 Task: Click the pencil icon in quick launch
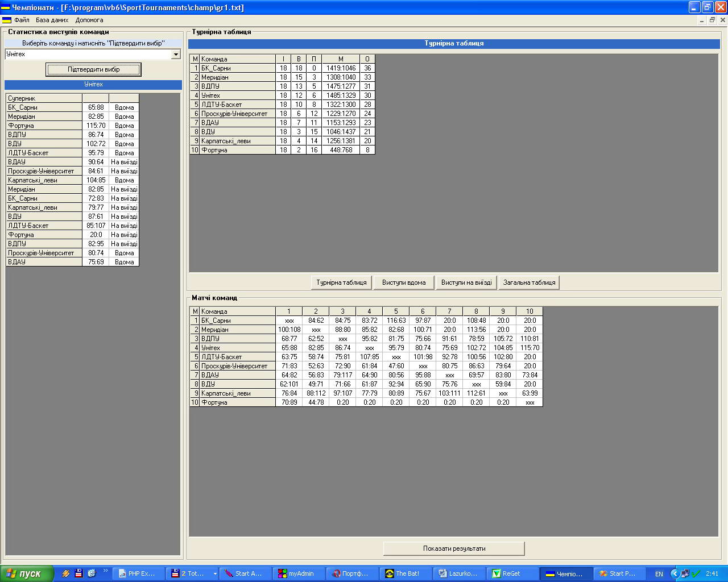click(x=66, y=573)
